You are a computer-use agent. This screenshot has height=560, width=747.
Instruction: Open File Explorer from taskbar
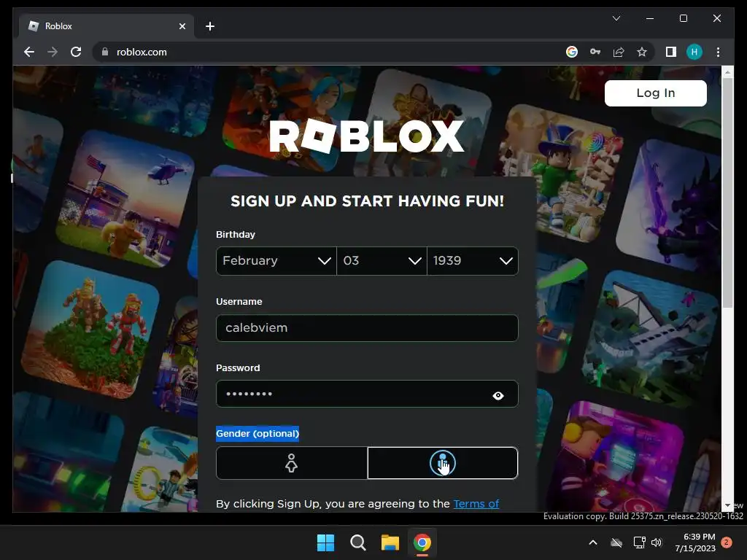[390, 542]
